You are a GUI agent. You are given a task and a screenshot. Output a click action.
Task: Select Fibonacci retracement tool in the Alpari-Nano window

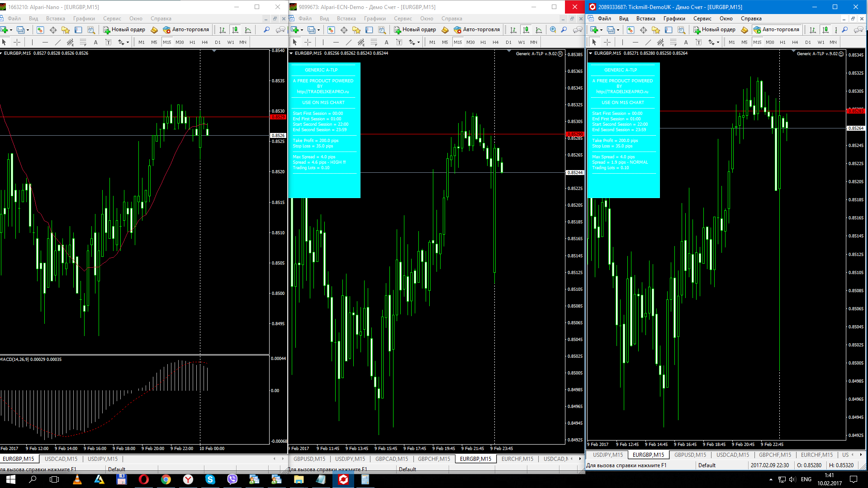click(83, 42)
